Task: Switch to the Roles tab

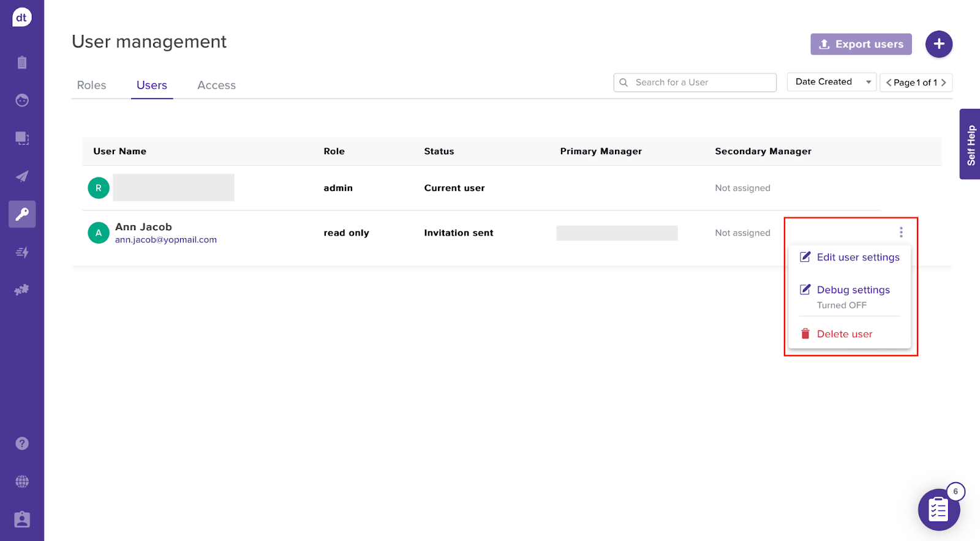Action: click(91, 85)
